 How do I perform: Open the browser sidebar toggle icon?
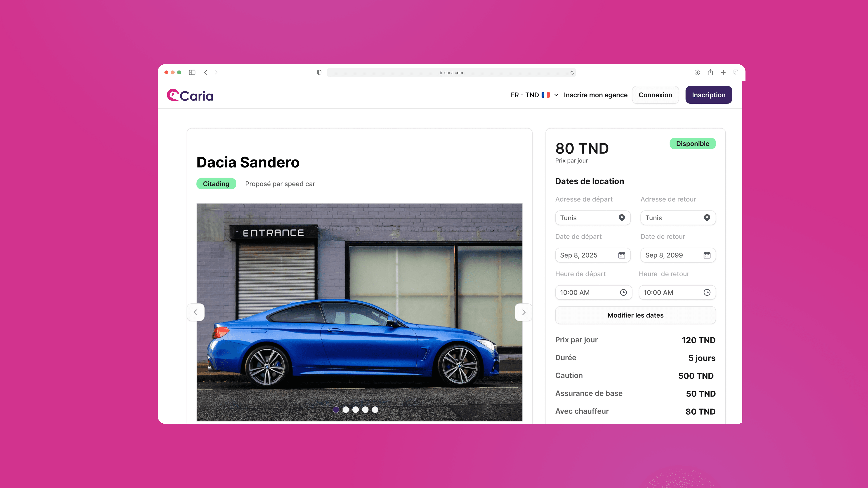point(192,72)
